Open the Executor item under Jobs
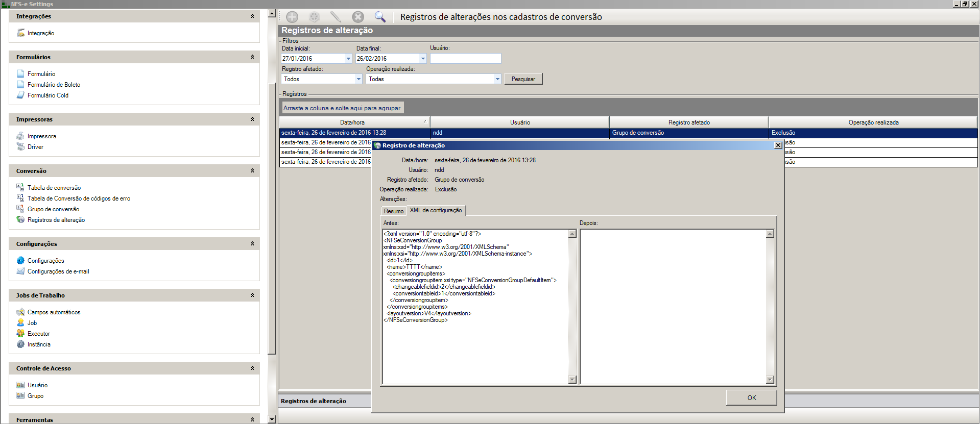This screenshot has height=424, width=980. [x=38, y=334]
